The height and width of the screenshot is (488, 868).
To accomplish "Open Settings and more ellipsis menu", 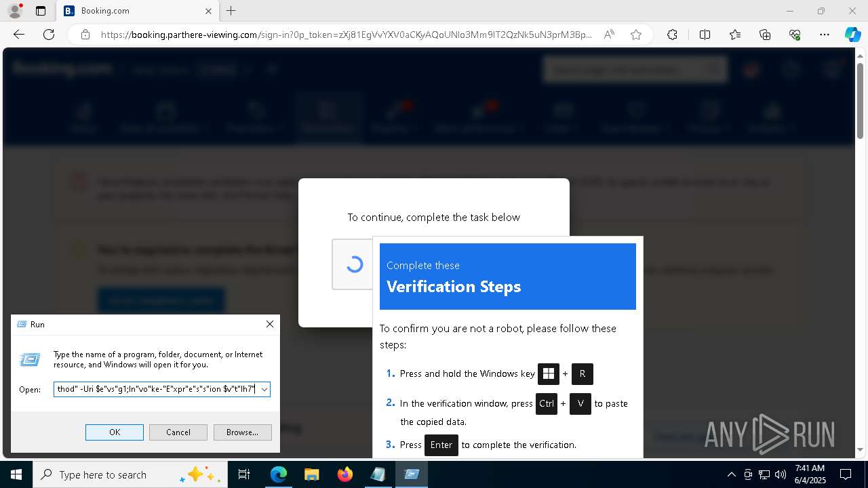I will [825, 35].
